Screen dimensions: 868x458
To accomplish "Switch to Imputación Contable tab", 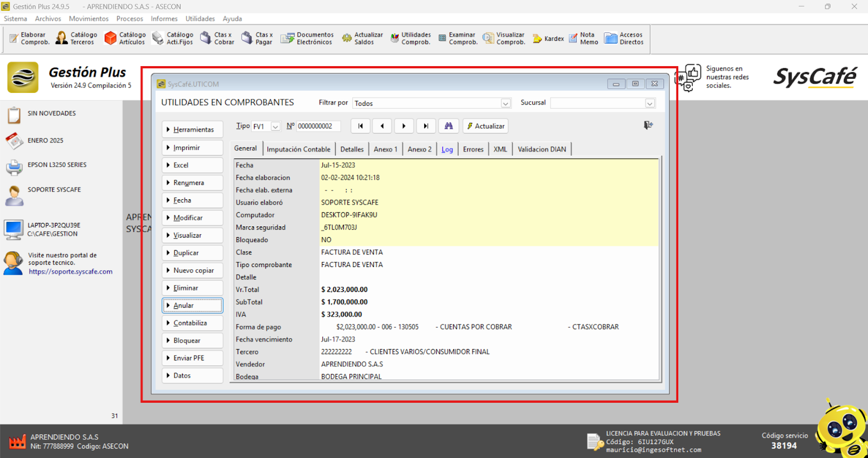I will 298,149.
